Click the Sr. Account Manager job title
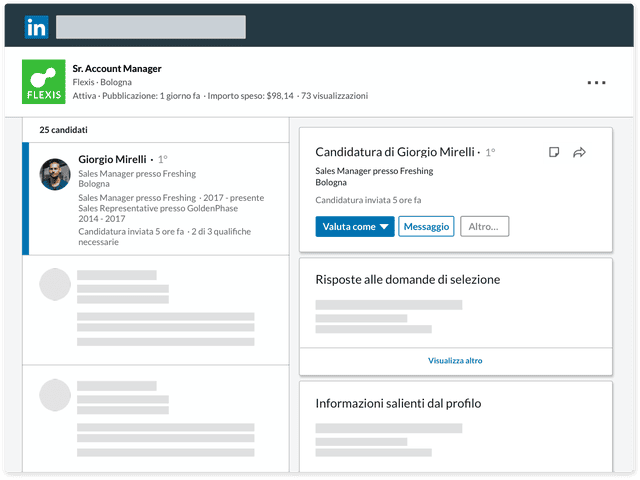640x480 pixels. point(117,69)
